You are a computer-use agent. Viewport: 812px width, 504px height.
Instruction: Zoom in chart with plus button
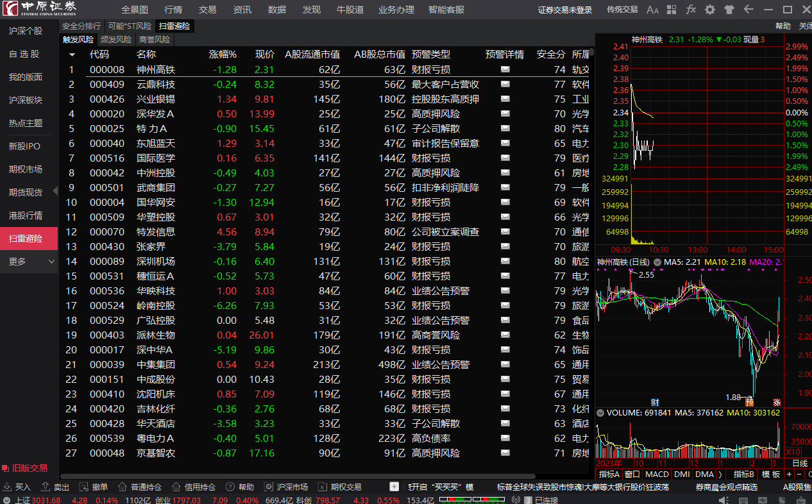coord(789,475)
